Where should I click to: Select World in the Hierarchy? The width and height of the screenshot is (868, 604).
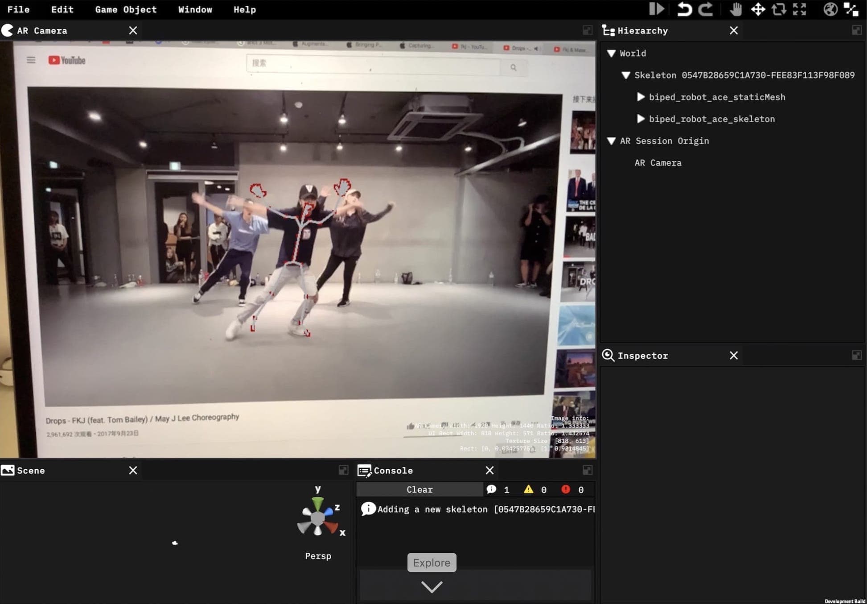coord(633,54)
